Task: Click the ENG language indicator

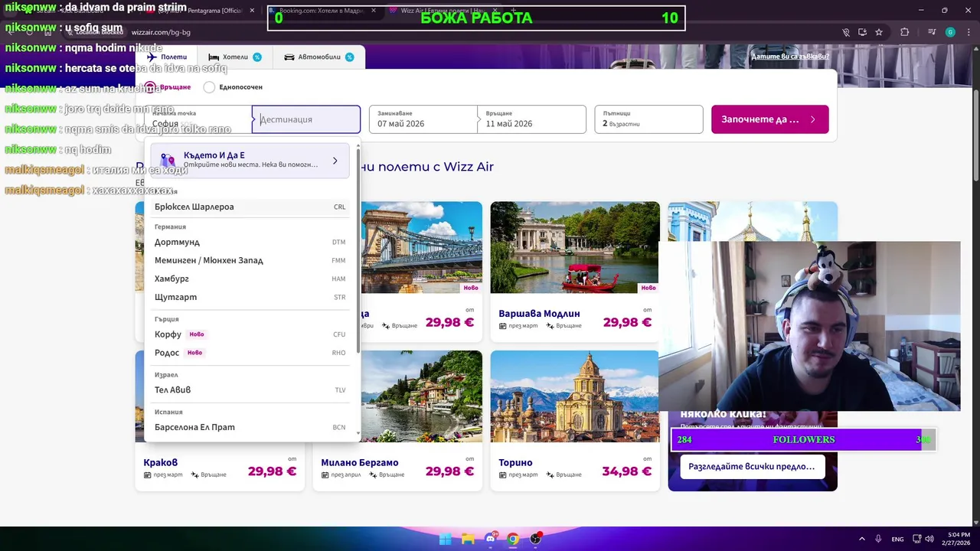Action: click(897, 539)
